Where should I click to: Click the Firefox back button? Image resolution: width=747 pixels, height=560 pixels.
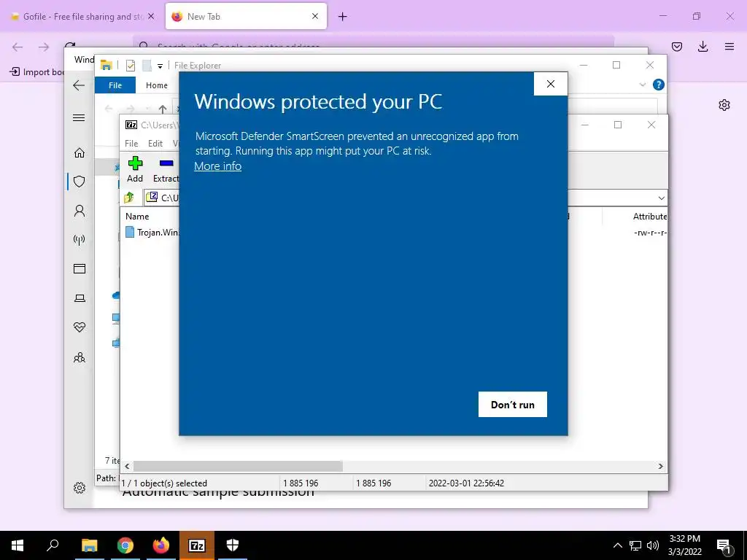click(x=18, y=47)
